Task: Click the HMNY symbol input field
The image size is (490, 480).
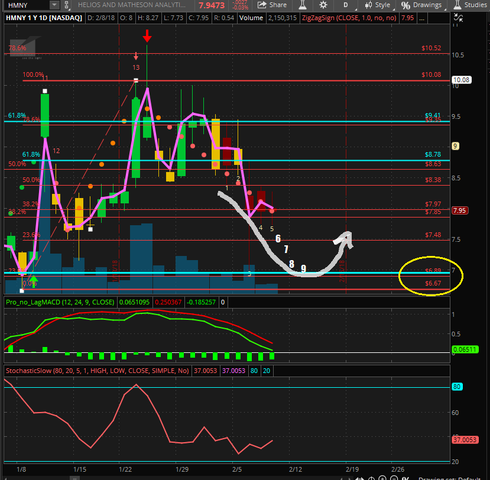Action: pos(27,5)
